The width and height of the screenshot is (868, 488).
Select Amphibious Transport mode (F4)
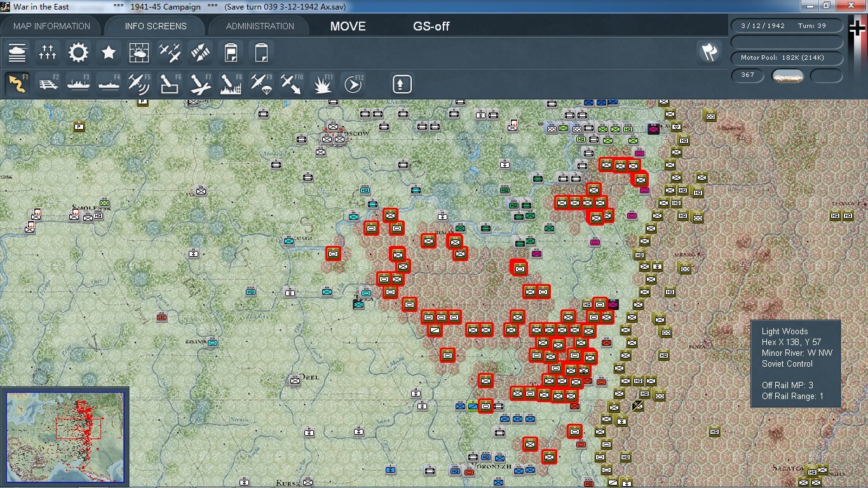pyautogui.click(x=109, y=84)
